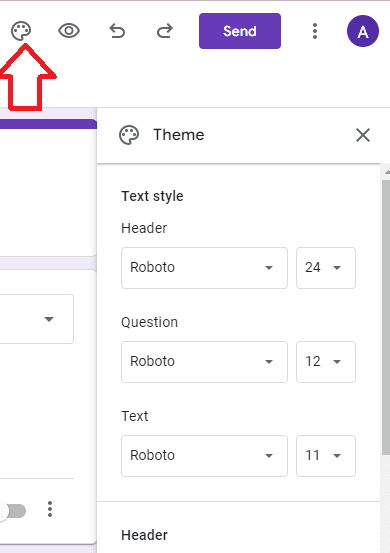Toggle the Required switch on the question card
390x553 pixels.
pos(13,511)
